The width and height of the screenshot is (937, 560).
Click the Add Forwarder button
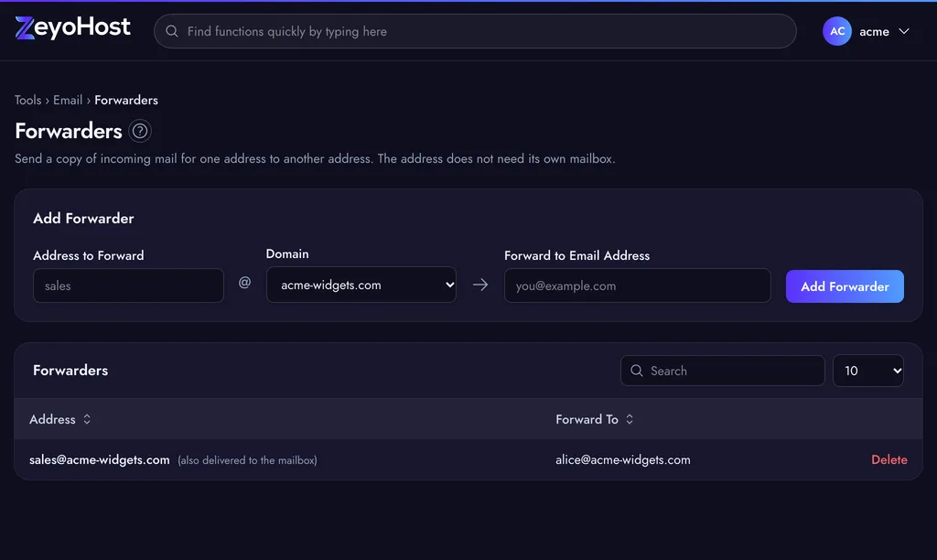coord(845,286)
